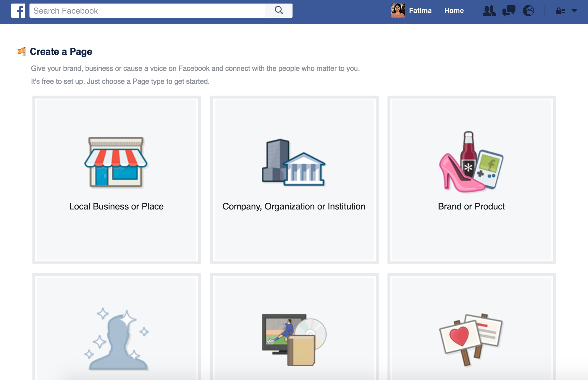Image resolution: width=588 pixels, height=380 pixels.
Task: Choose Company, Organization or Institution label
Action: (x=294, y=207)
